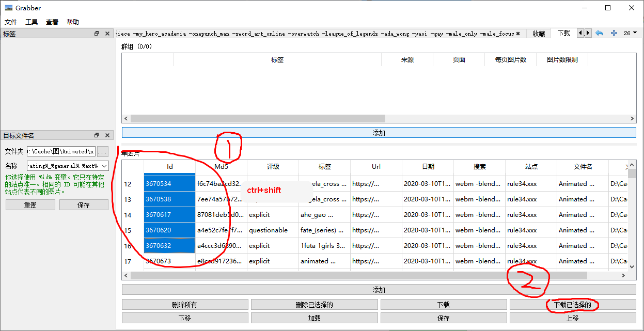644x331 pixels.
Task: Clear the tag search field with its X icon
Action: tap(519, 33)
